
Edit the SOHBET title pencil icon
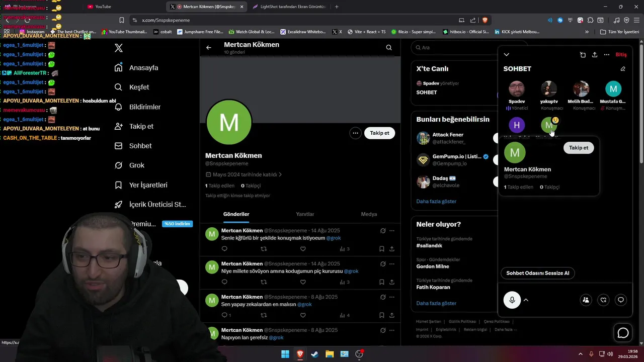[623, 69]
